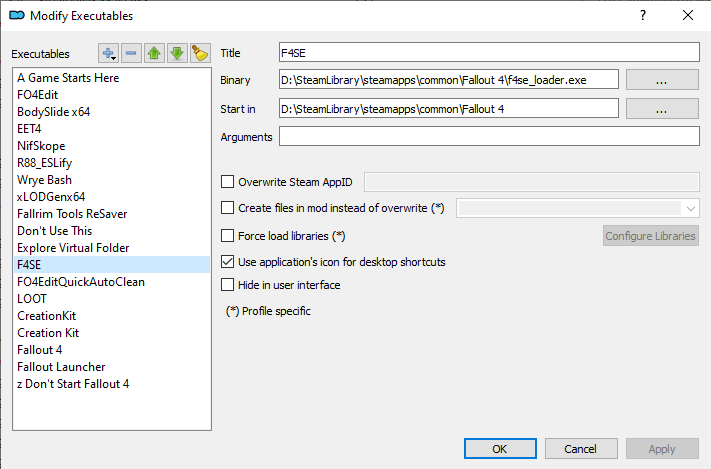Click the broom reset executables icon
This screenshot has width=711, height=469.
(x=200, y=54)
